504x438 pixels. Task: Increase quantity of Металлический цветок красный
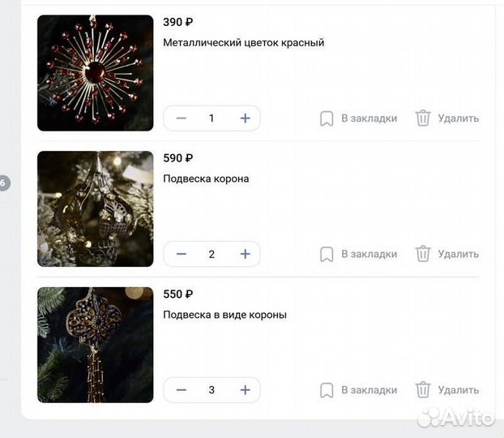(245, 118)
